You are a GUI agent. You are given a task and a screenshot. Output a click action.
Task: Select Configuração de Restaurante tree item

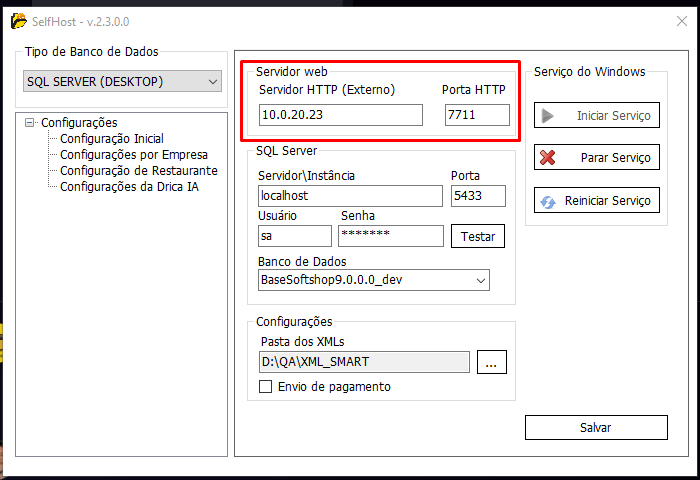pos(138,171)
